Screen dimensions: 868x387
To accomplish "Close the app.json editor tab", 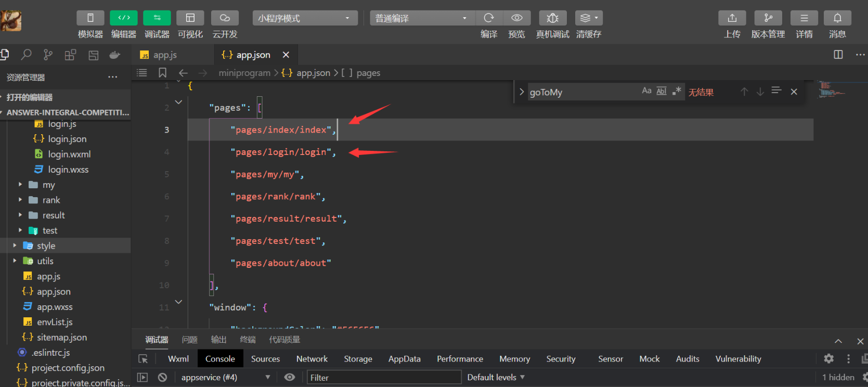I will point(286,55).
